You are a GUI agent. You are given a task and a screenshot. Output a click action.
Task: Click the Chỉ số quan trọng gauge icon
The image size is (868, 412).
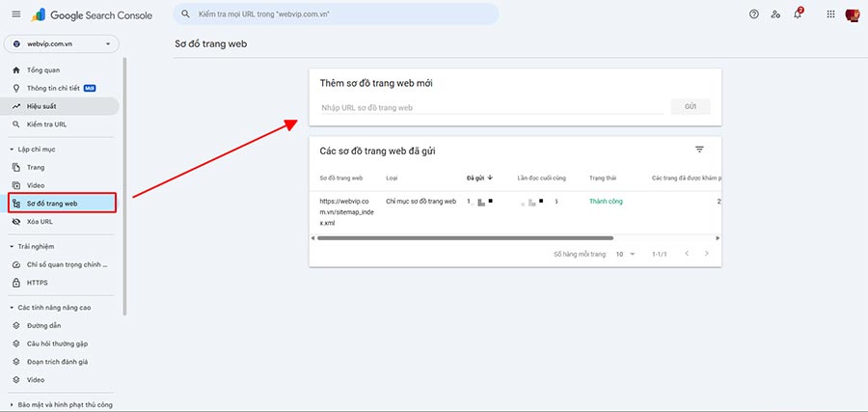coord(16,264)
